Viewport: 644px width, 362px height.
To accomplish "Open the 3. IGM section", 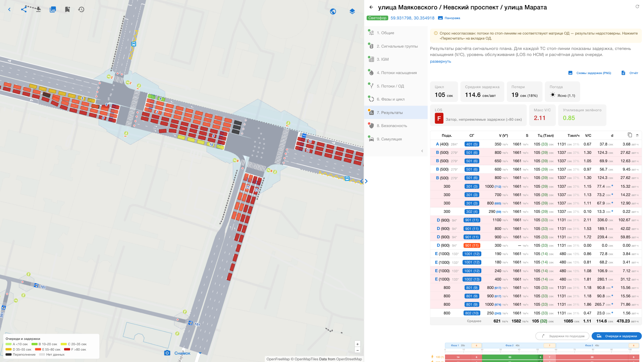I will [396, 59].
